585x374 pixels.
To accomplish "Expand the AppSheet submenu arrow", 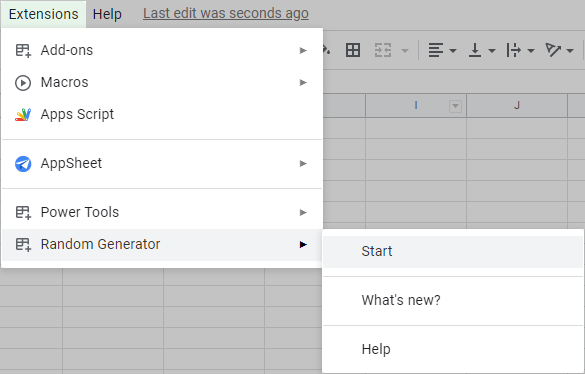I will point(303,163).
